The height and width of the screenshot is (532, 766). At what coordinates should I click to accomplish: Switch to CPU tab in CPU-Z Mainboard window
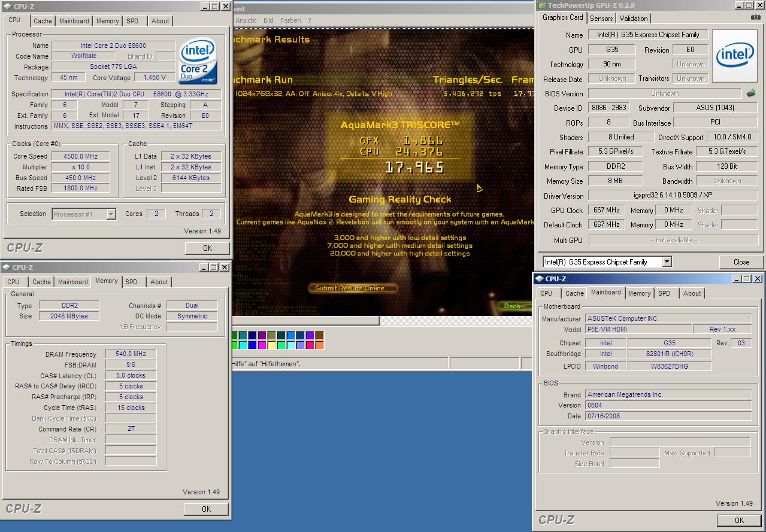[546, 293]
